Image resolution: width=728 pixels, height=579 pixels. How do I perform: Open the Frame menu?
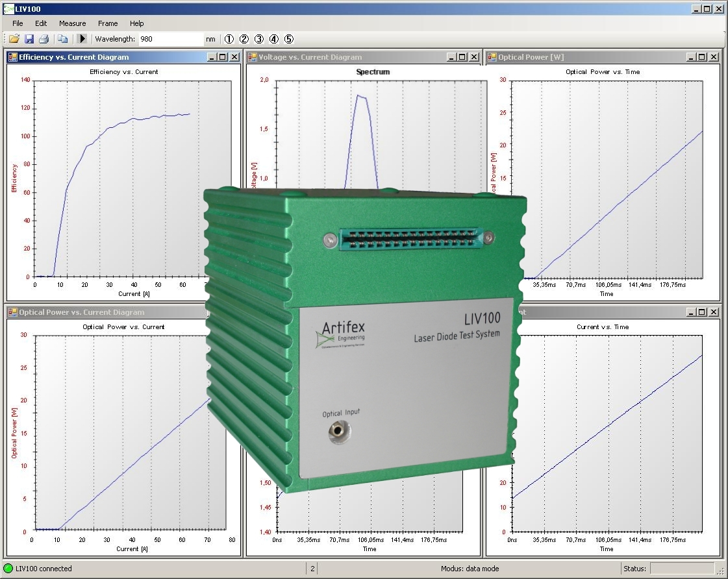(108, 23)
